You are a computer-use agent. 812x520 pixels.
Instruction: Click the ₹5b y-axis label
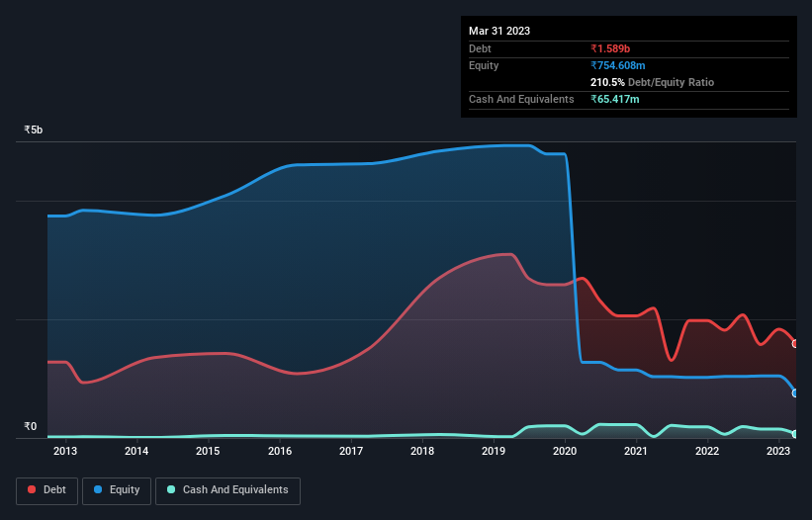pyautogui.click(x=34, y=130)
